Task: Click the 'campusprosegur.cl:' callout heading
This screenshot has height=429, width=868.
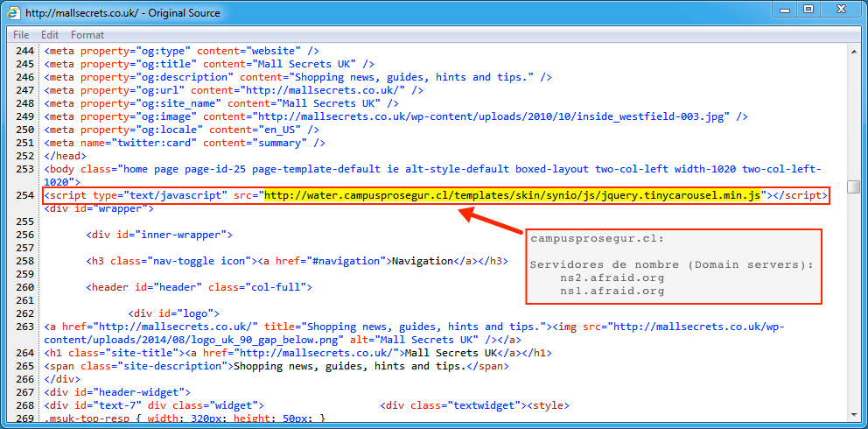Action: (x=598, y=239)
